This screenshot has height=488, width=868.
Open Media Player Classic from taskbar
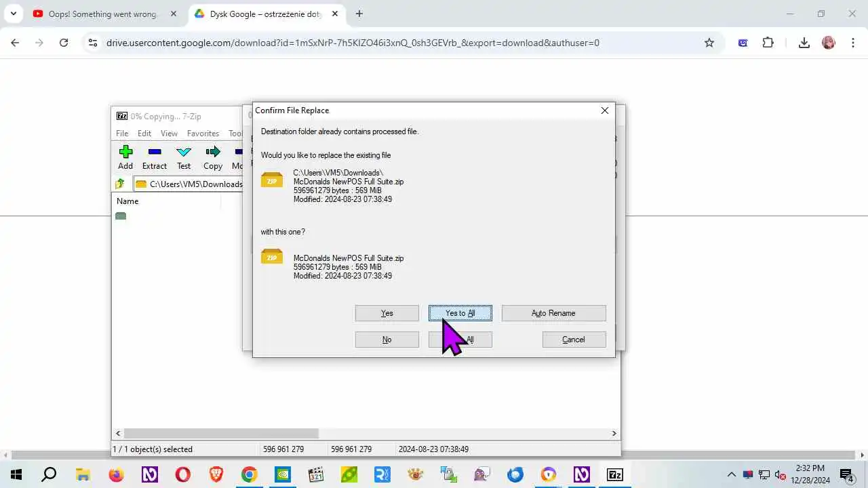click(x=316, y=474)
